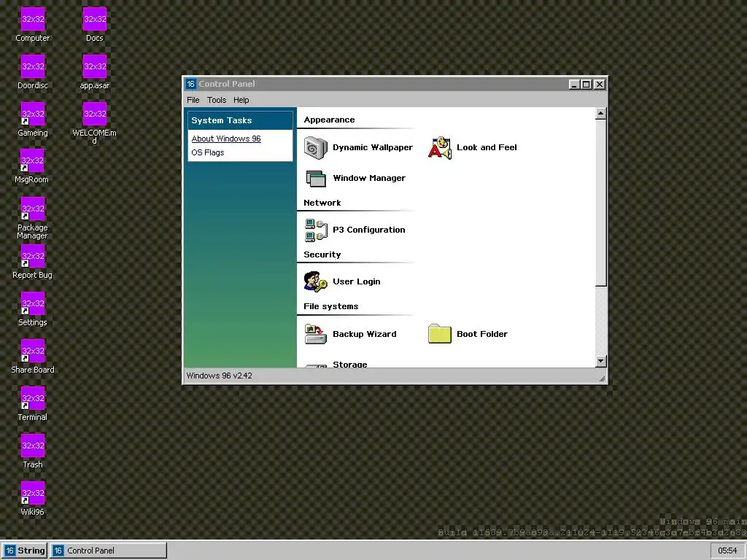The image size is (747, 560).
Task: Click the Windows 96 v2.42 status text
Action: tap(219, 376)
